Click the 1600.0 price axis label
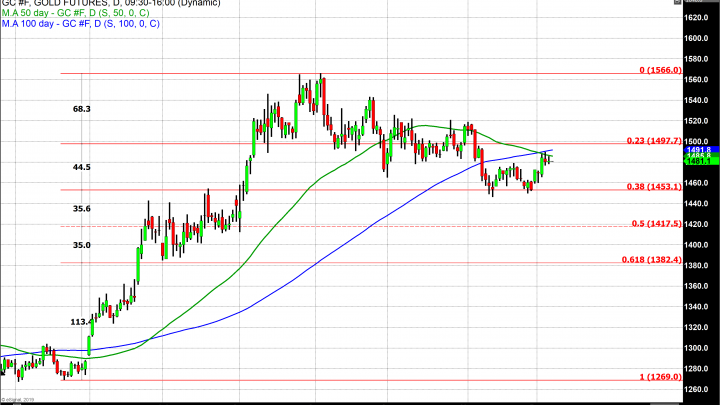This screenshot has height=405, width=720. 698,38
